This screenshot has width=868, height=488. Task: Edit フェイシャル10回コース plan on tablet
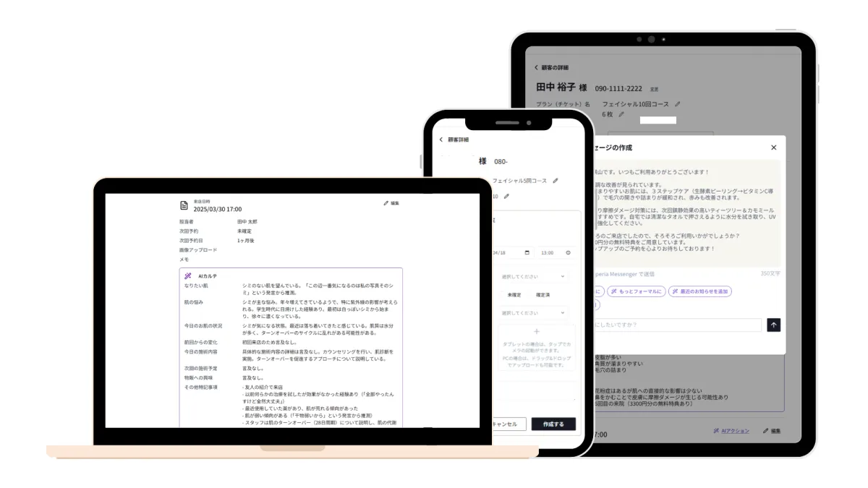click(678, 104)
